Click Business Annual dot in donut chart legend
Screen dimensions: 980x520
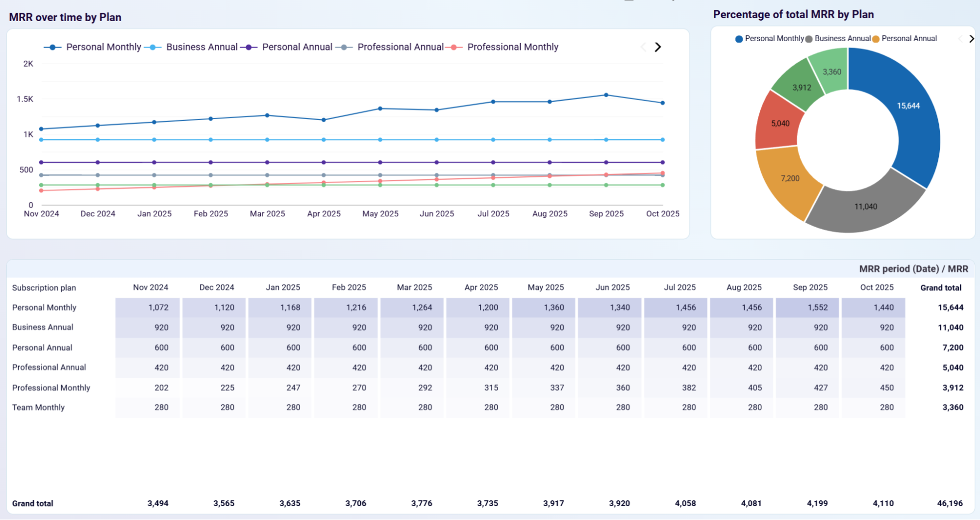808,38
